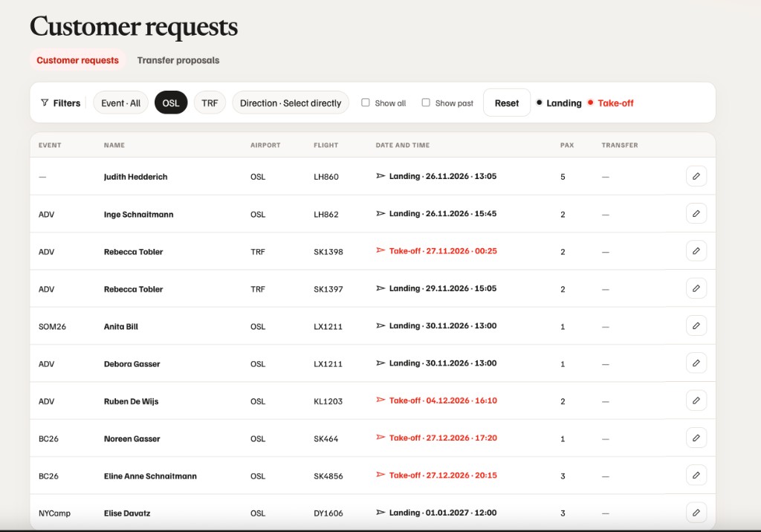Edit Debora Gasser's request with pencil icon
Screen dimensions: 761x532
(696, 363)
